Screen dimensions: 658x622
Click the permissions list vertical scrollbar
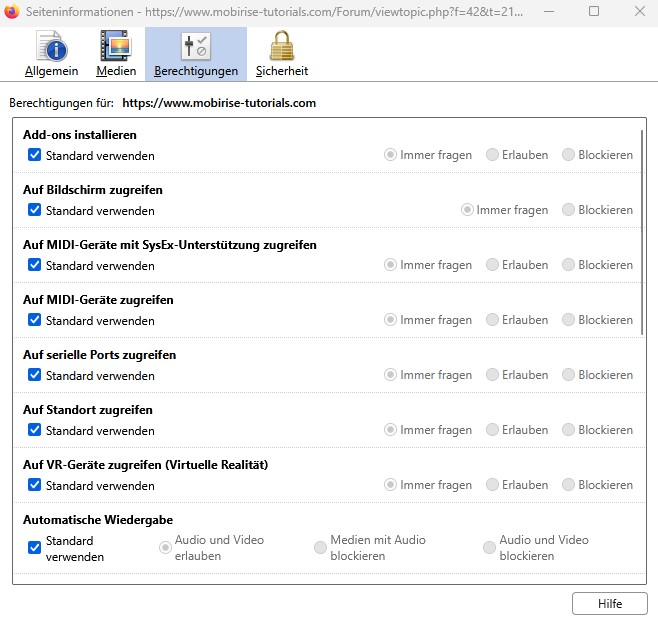point(642,232)
